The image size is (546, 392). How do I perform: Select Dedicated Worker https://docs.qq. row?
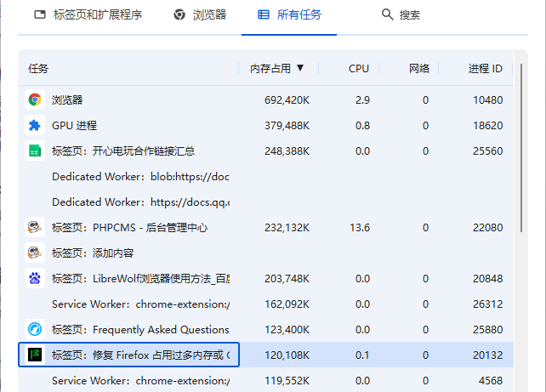point(265,202)
